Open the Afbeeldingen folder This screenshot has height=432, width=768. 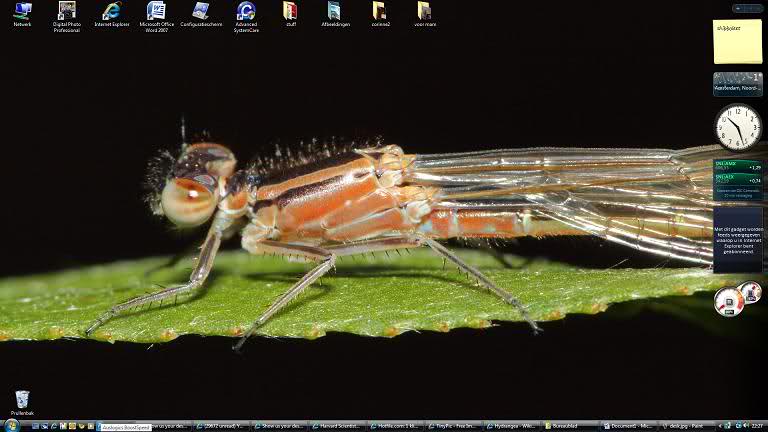[x=336, y=14]
